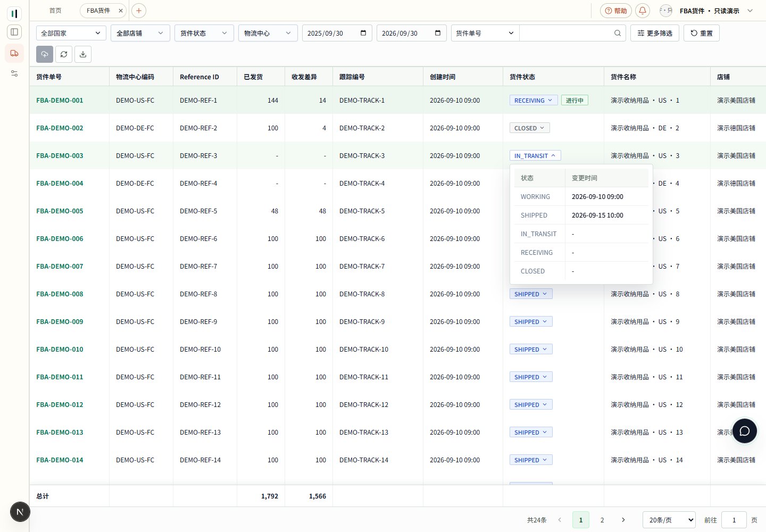Go to page 2 of results
Viewport: 766px width, 532px height.
click(x=602, y=520)
